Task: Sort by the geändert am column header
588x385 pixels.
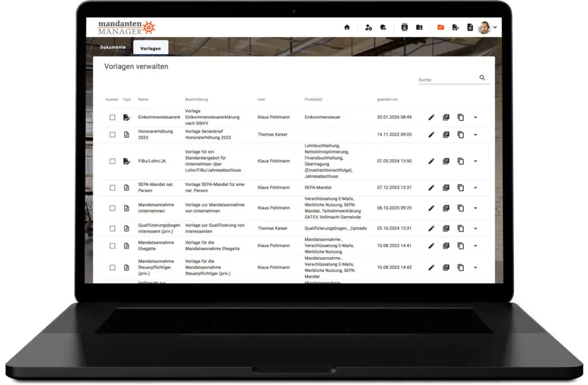Action: coord(388,99)
